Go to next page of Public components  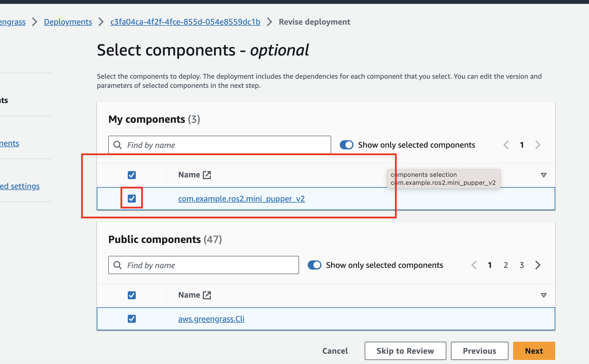coord(538,265)
